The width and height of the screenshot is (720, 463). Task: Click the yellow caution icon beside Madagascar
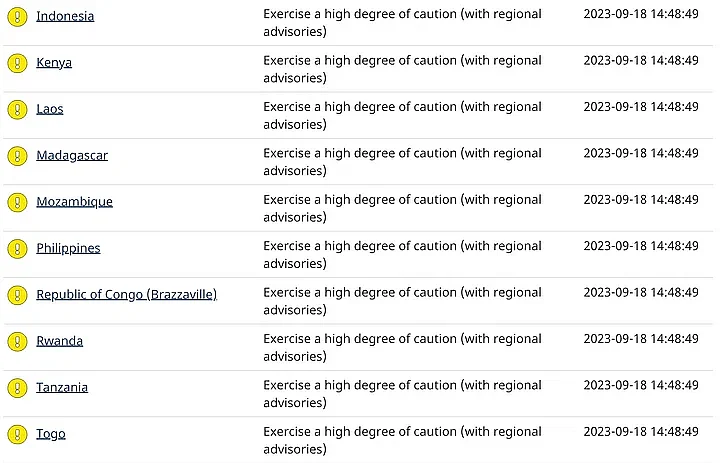coord(17,156)
